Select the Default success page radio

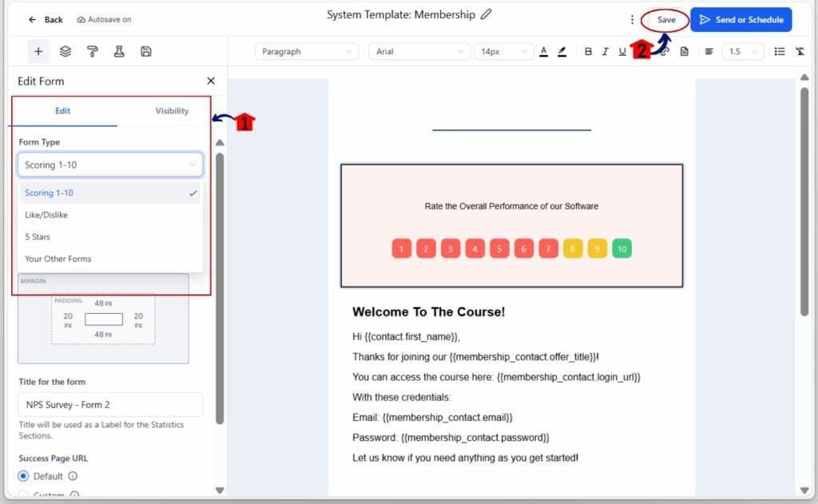tap(23, 476)
